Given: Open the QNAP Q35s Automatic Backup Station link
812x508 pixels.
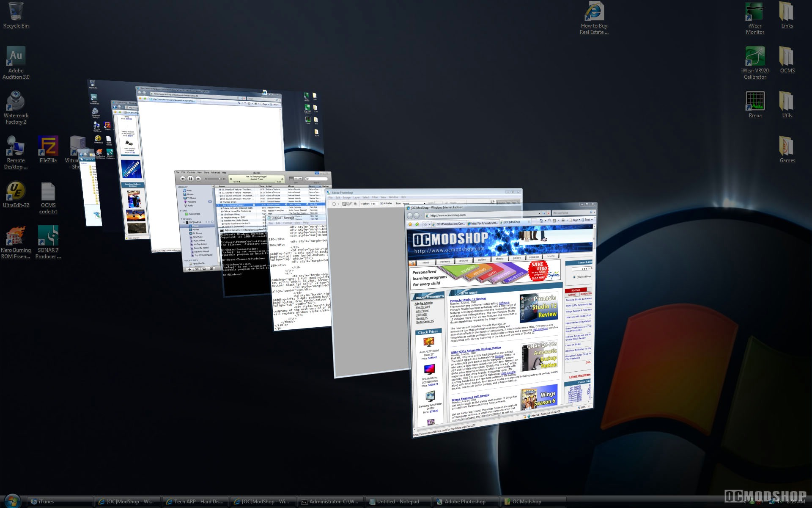Looking at the screenshot, I should 476,350.
